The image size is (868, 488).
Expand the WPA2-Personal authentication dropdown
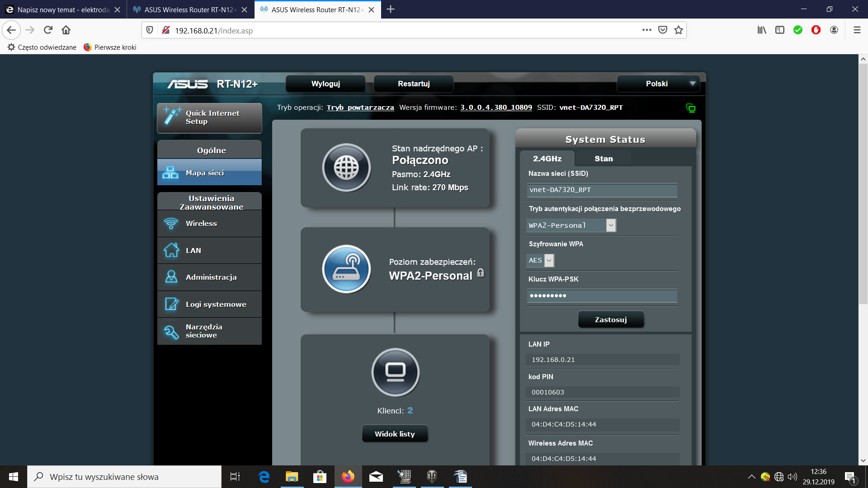[611, 225]
